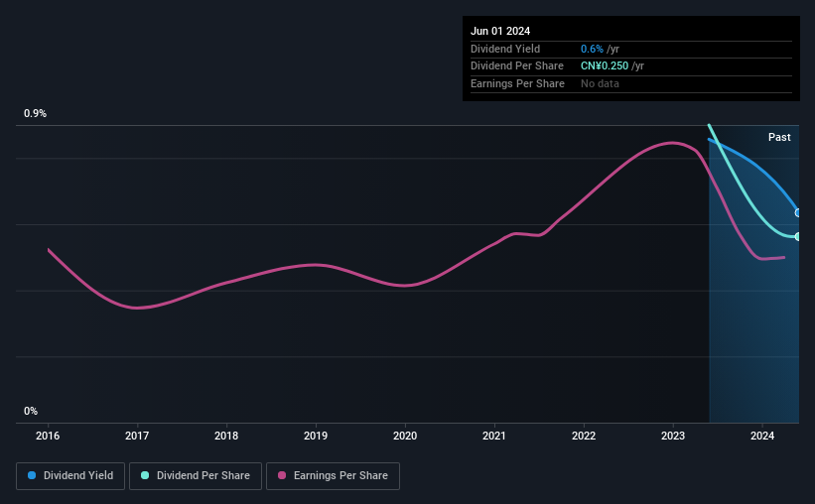This screenshot has width=815, height=504.
Task: Click the Past label in shaded region
Action: [x=779, y=137]
